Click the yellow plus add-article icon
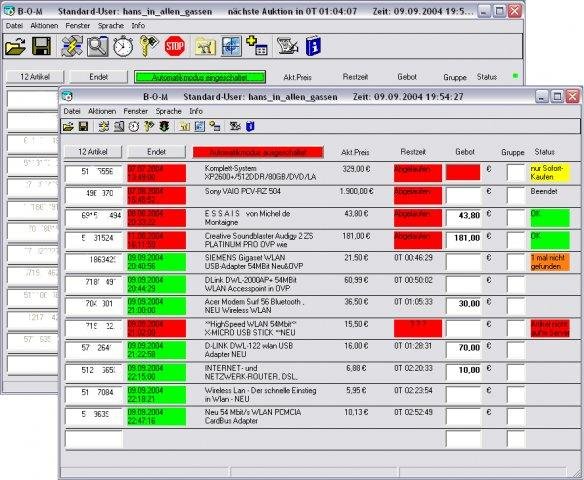The height and width of the screenshot is (480, 584). 257,46
